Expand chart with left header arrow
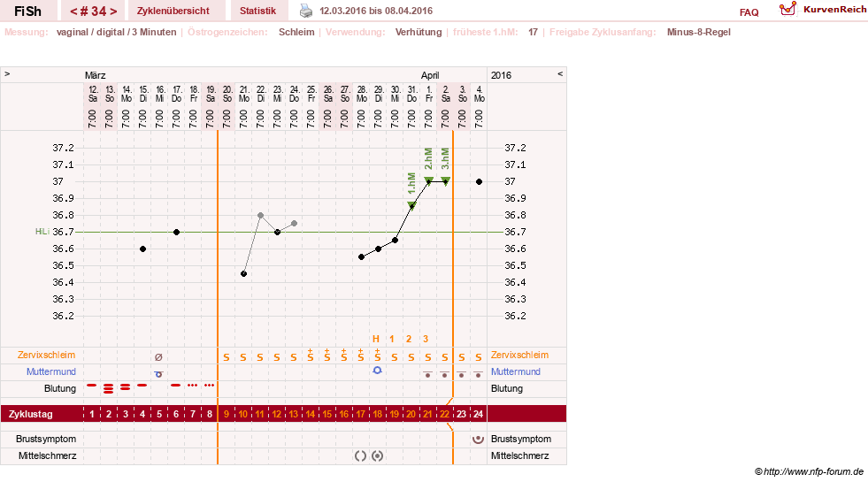This screenshot has width=868, height=482. [x=7, y=73]
